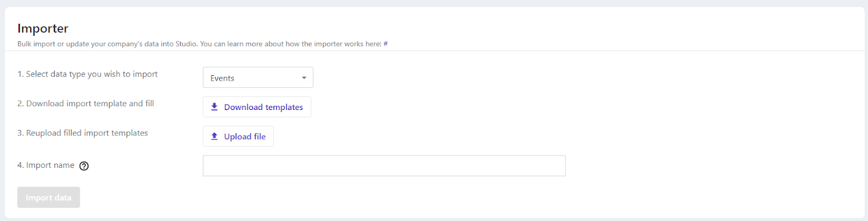Click the 'Select data type you wish to import' label
The image size is (868, 221).
click(x=87, y=74)
